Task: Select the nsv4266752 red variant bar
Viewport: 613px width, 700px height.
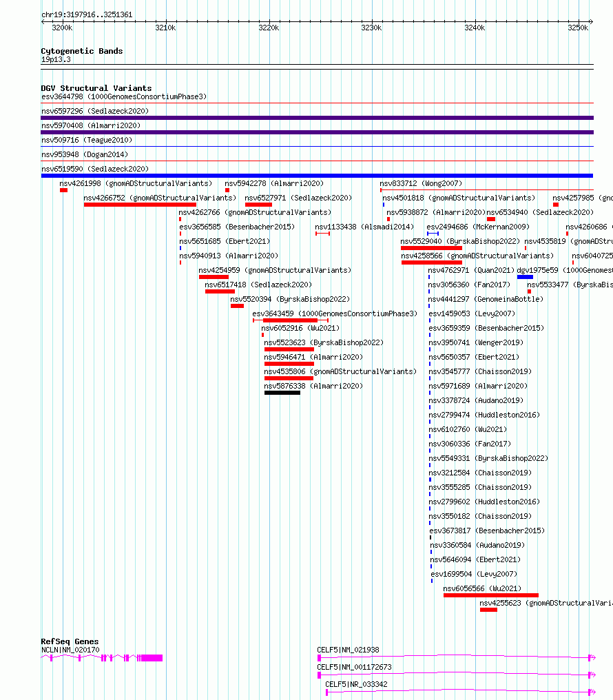Action: (140, 205)
